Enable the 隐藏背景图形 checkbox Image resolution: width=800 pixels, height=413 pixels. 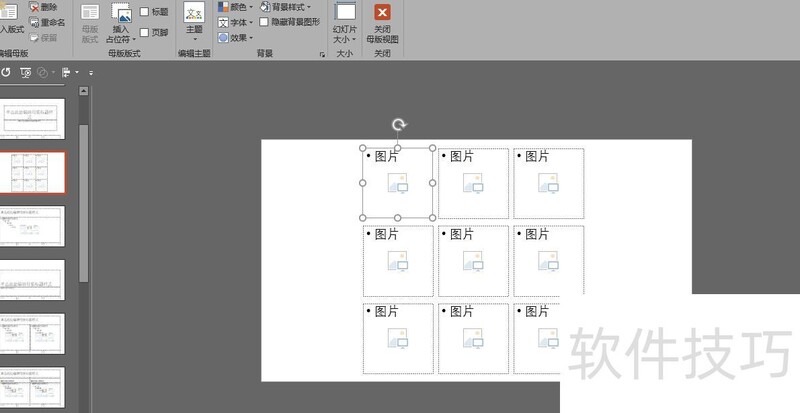(x=264, y=22)
